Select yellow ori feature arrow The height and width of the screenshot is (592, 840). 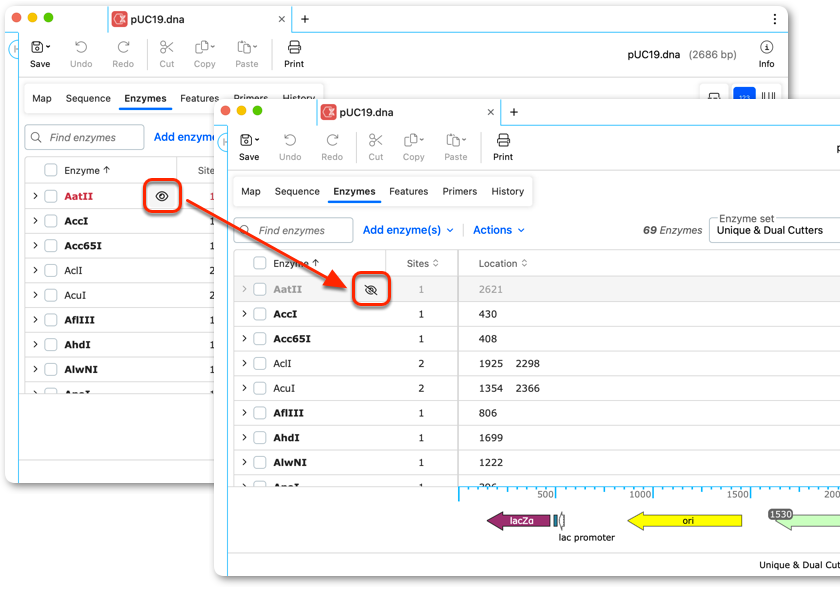685,521
